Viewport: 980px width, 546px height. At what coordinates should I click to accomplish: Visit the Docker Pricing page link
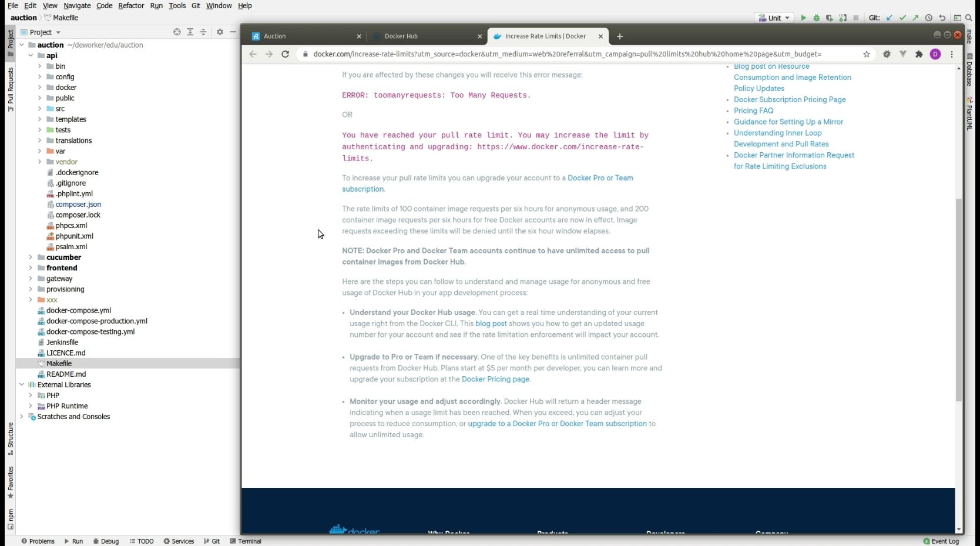click(495, 379)
